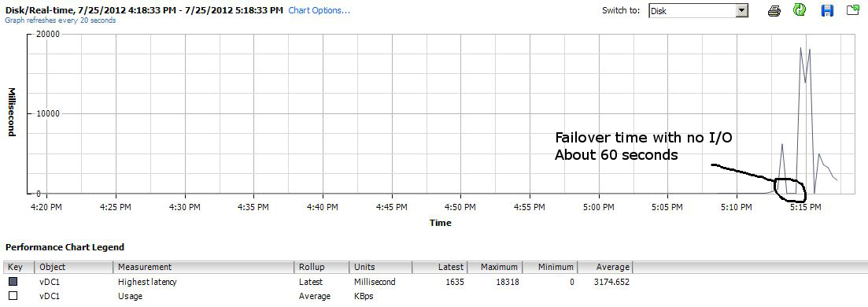Print the performance chart
The height and width of the screenshot is (307, 868).
click(x=774, y=10)
